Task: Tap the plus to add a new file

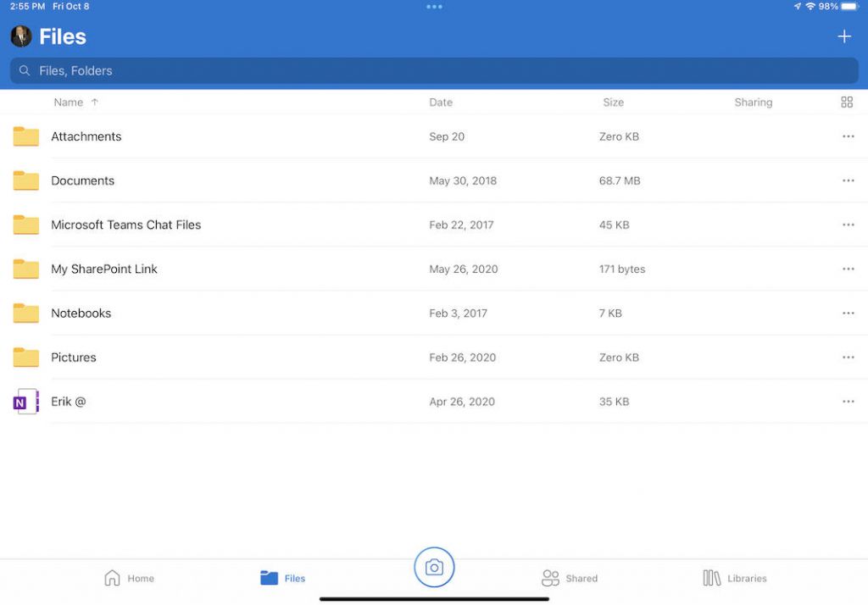Action: pyautogui.click(x=844, y=36)
